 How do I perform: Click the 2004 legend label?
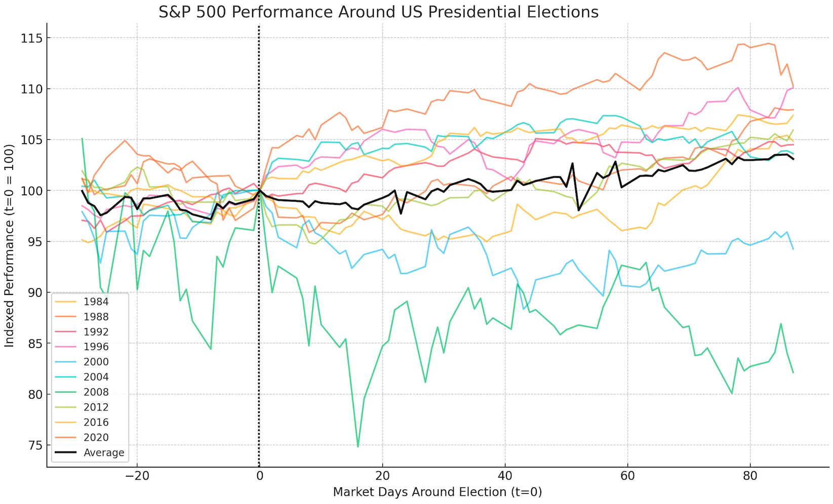(x=96, y=377)
